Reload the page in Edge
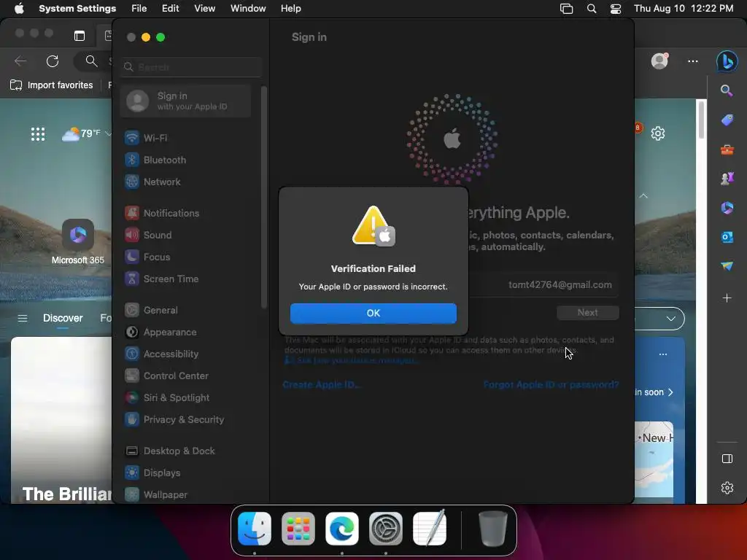Image resolution: width=747 pixels, height=560 pixels. pos(53,61)
